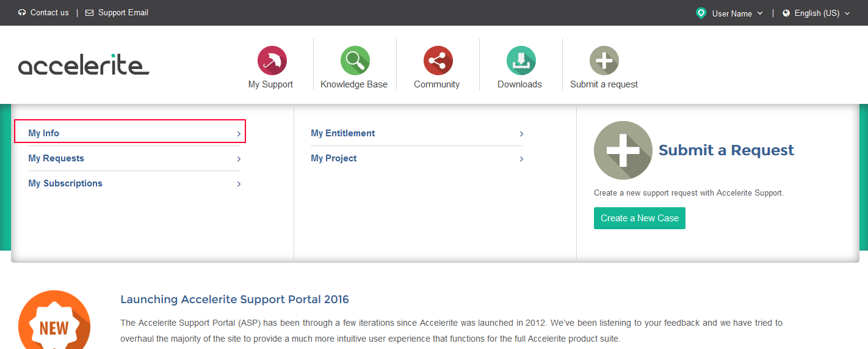Click the Submit a request plus icon in header
The width and height of the screenshot is (868, 349).
[604, 61]
